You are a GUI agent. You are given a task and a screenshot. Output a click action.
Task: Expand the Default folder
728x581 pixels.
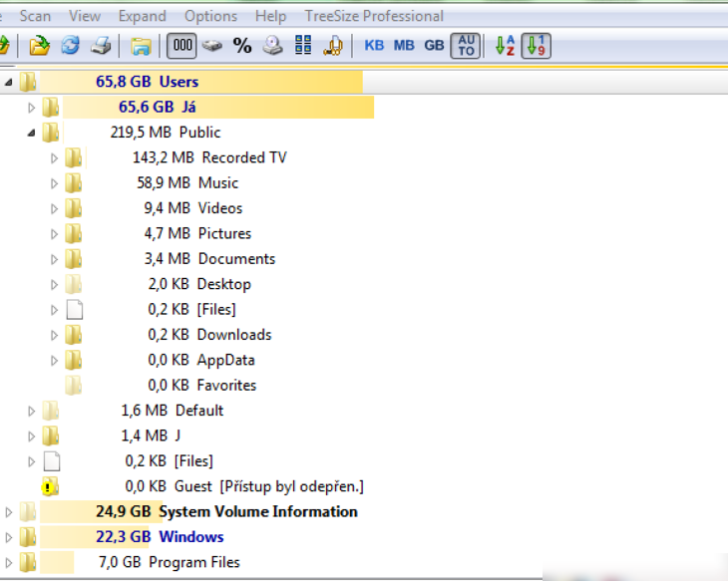pyautogui.click(x=31, y=412)
